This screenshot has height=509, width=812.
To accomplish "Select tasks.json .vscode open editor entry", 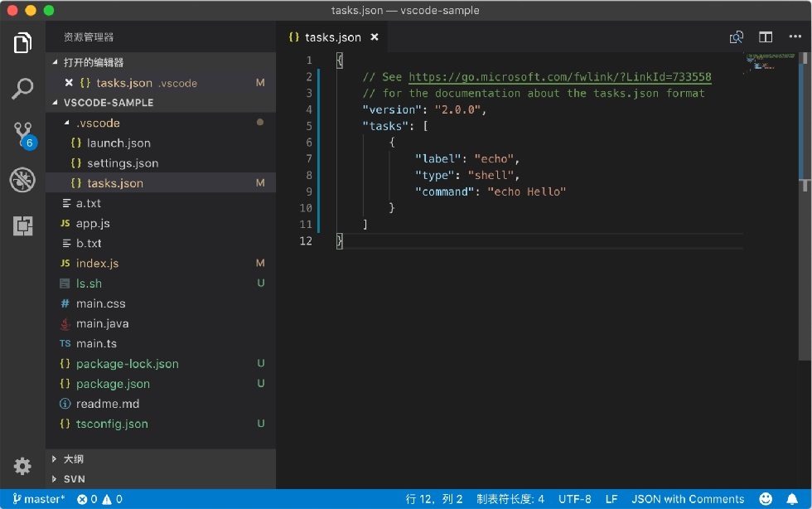I will click(161, 82).
